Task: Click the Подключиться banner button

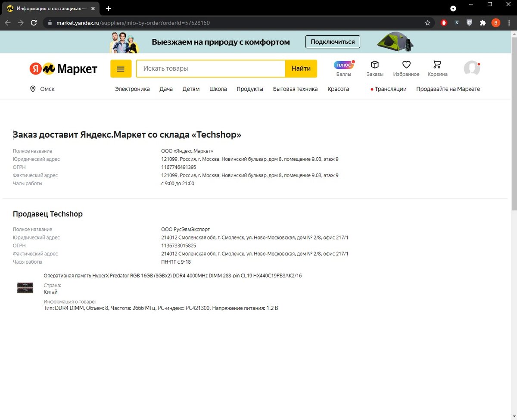Action: point(333,42)
